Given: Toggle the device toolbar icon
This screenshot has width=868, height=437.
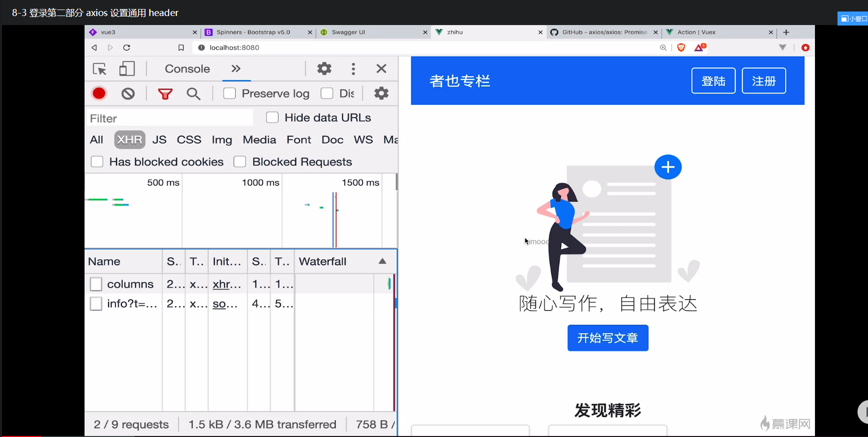Looking at the screenshot, I should tap(127, 69).
